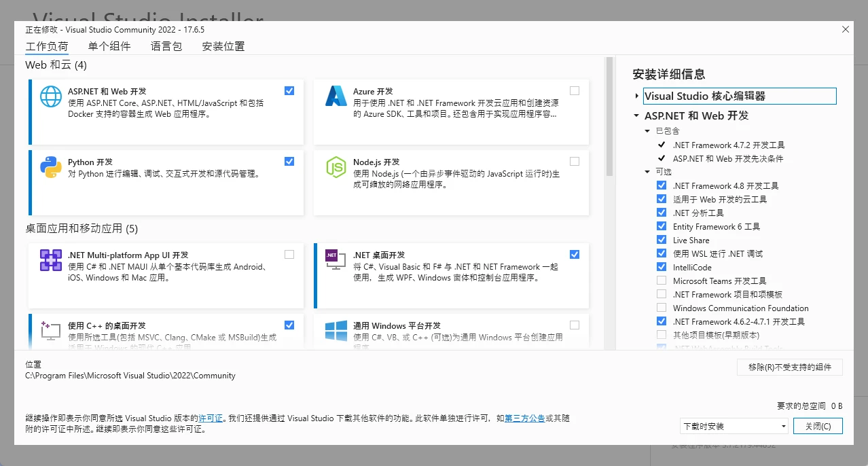The width and height of the screenshot is (868, 466).
Task: Click the Azure logo icon
Action: click(336, 96)
